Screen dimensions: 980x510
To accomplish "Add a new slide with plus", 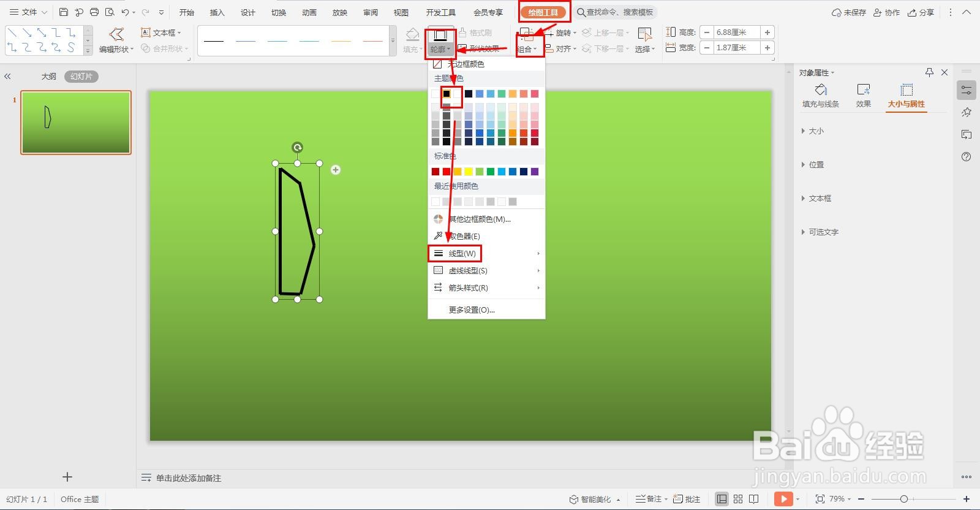I will click(x=67, y=477).
